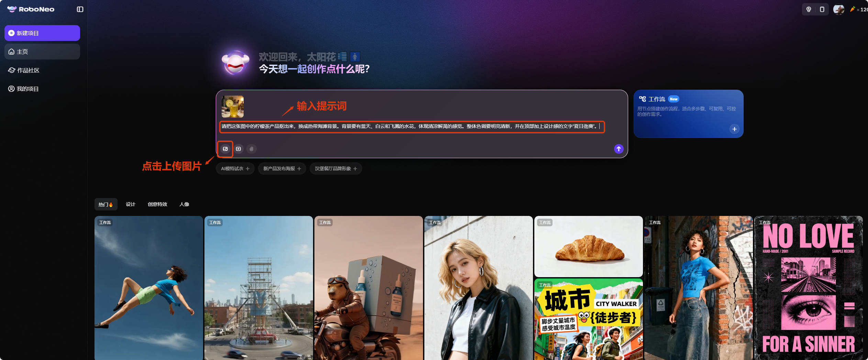Expand the 工作流 card plus button
The width and height of the screenshot is (868, 360).
pos(734,129)
